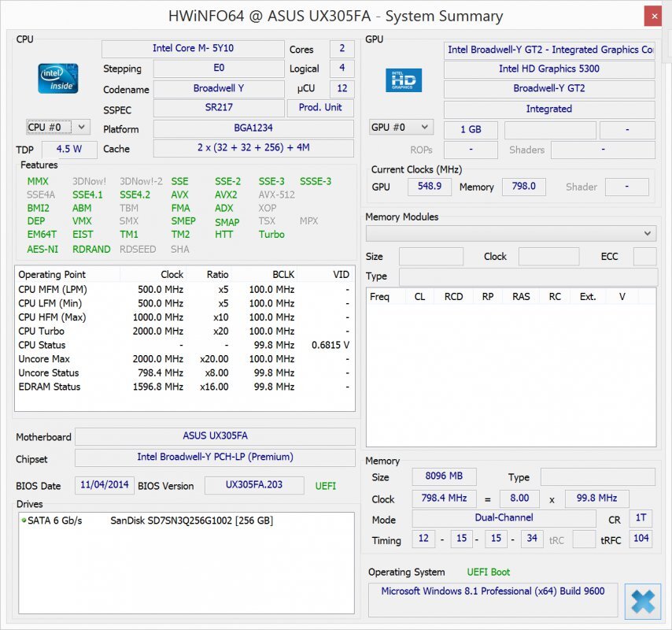Select the CPU Turbo row
Image resolution: width=672 pixels, height=630 pixels.
point(185,331)
